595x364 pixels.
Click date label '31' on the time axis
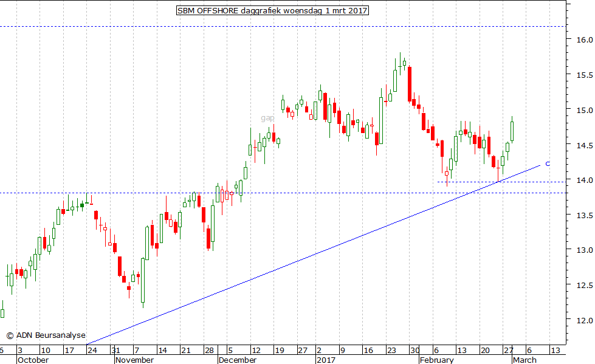click(x=115, y=351)
